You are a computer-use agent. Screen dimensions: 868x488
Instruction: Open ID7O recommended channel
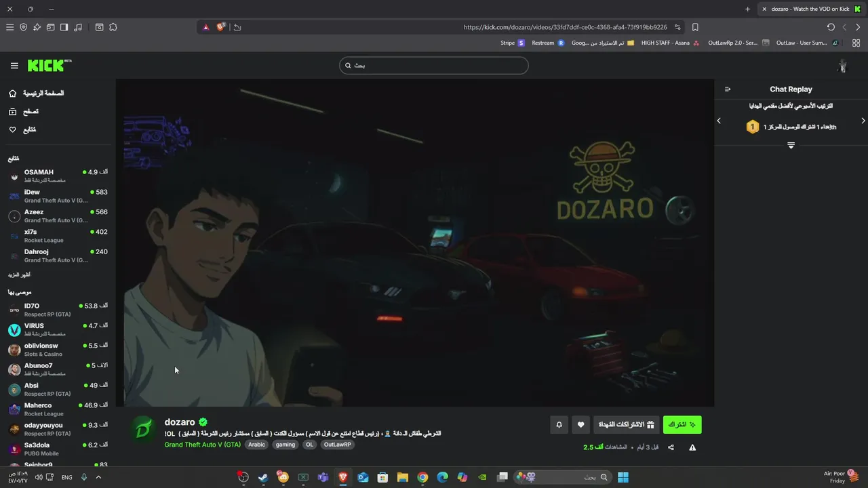[x=58, y=310]
